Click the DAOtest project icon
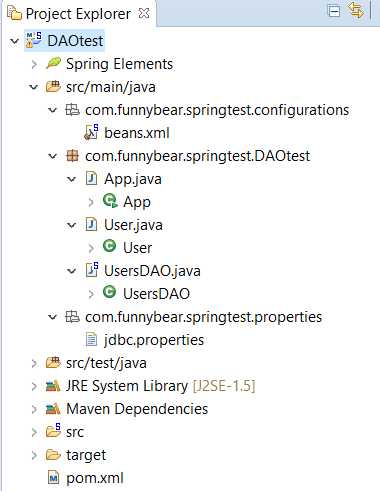The width and height of the screenshot is (380, 491). 34,40
